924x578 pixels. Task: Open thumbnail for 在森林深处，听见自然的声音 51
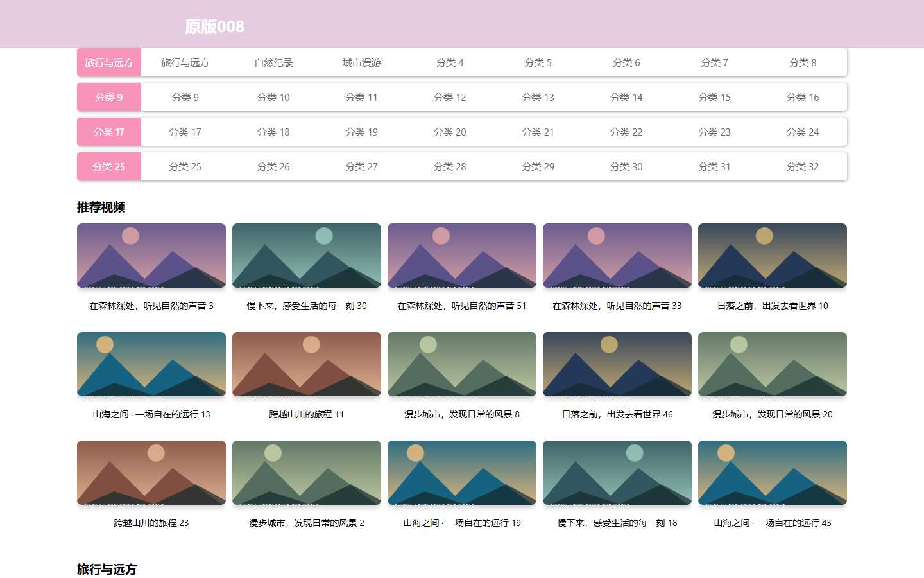(462, 256)
